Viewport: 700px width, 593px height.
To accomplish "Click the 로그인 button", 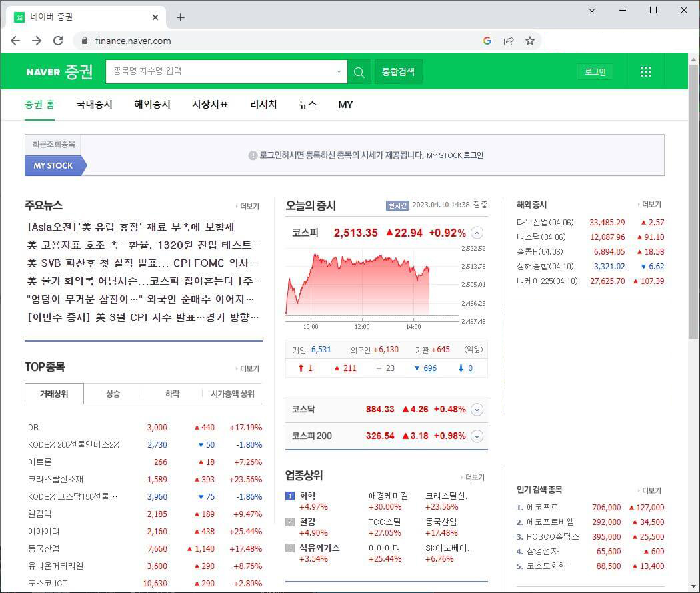I will (594, 71).
